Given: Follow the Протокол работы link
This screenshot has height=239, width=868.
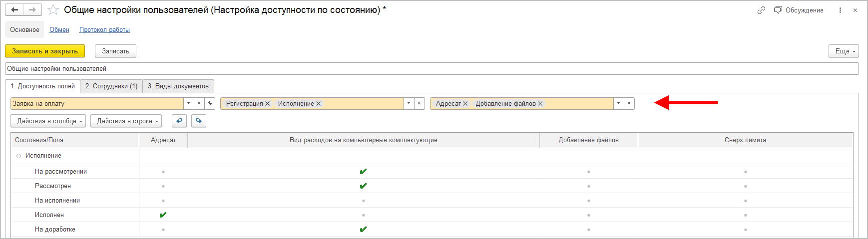Looking at the screenshot, I should click(x=104, y=30).
